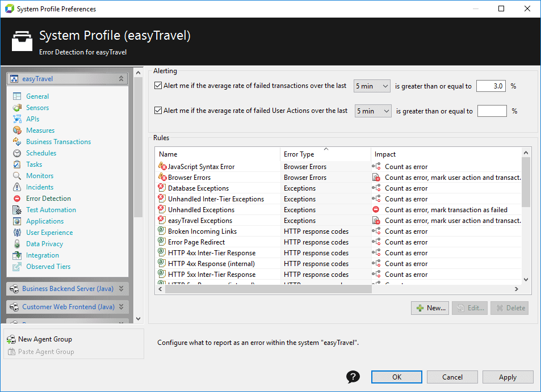541x392 pixels.
Task: Click the Business Transactions icon
Action: tap(17, 142)
